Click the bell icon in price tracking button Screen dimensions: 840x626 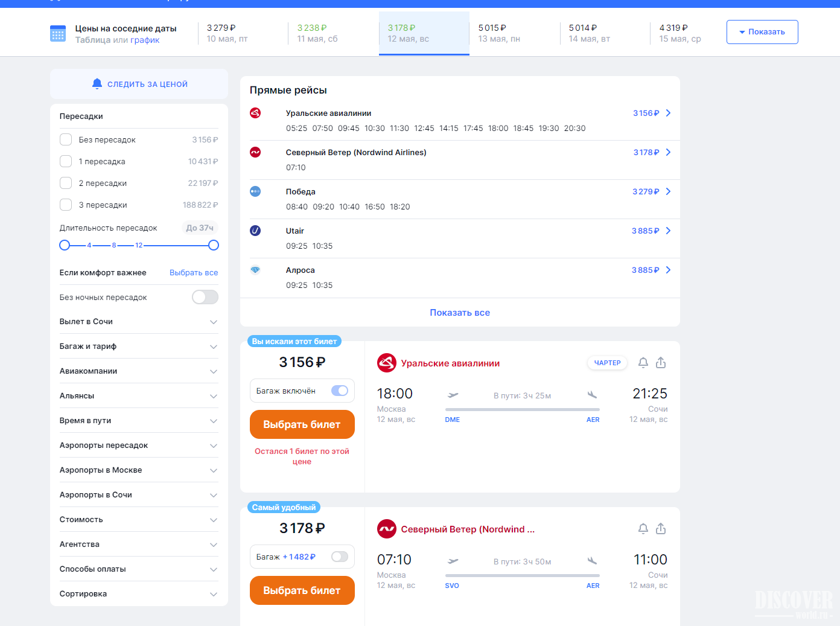pos(97,84)
